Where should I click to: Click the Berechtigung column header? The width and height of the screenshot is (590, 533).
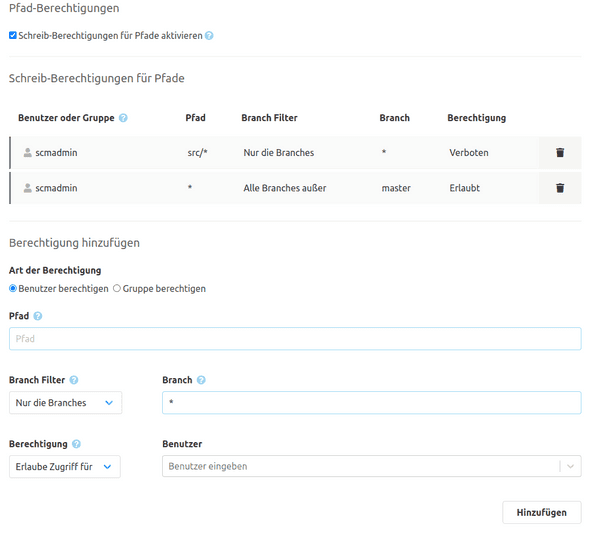(x=476, y=118)
